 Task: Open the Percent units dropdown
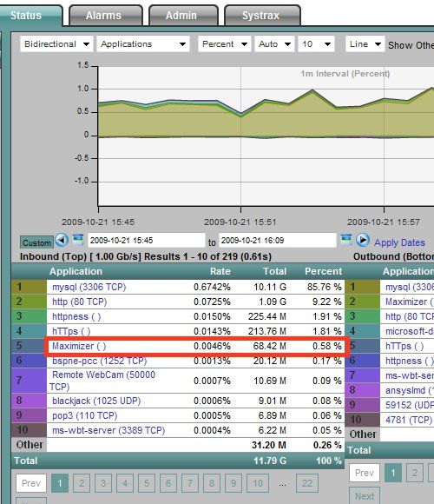pos(225,44)
